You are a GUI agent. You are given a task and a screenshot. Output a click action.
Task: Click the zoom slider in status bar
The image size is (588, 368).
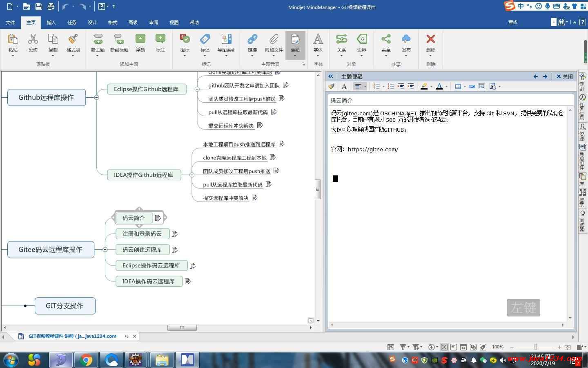(535, 347)
